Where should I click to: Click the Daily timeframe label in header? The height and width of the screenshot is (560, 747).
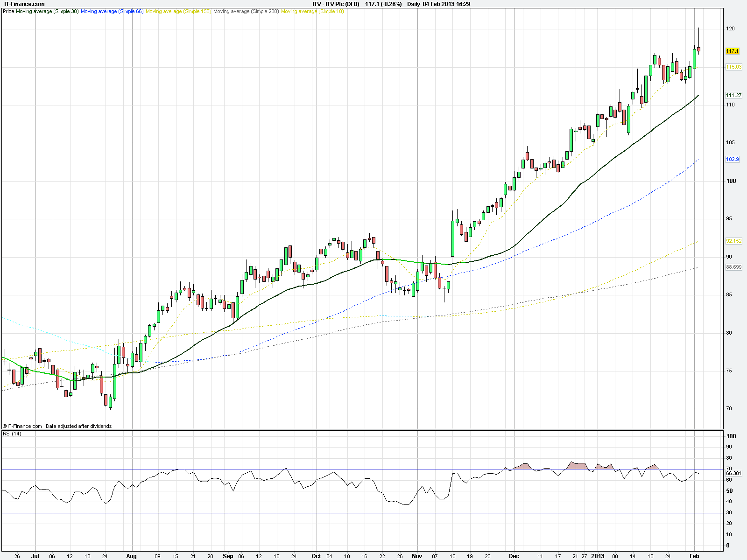coord(414,4)
